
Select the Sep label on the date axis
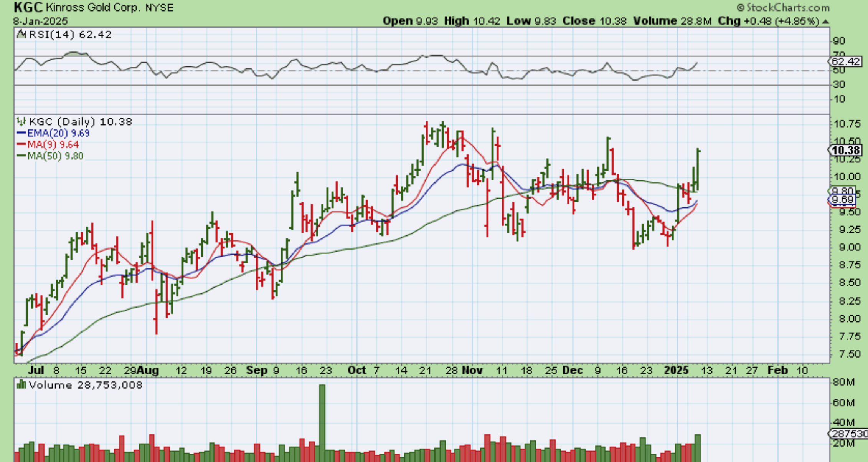tap(256, 370)
